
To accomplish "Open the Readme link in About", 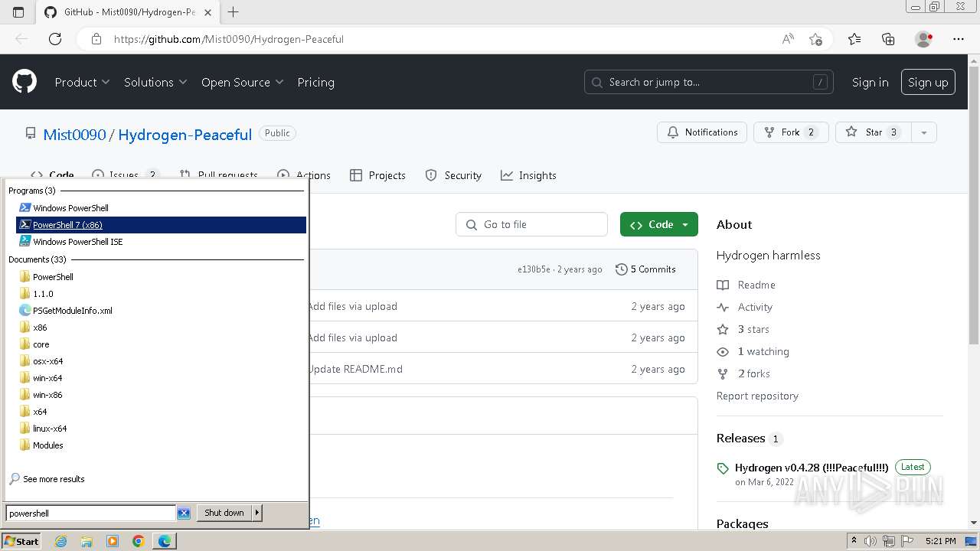I will pyautogui.click(x=746, y=285).
